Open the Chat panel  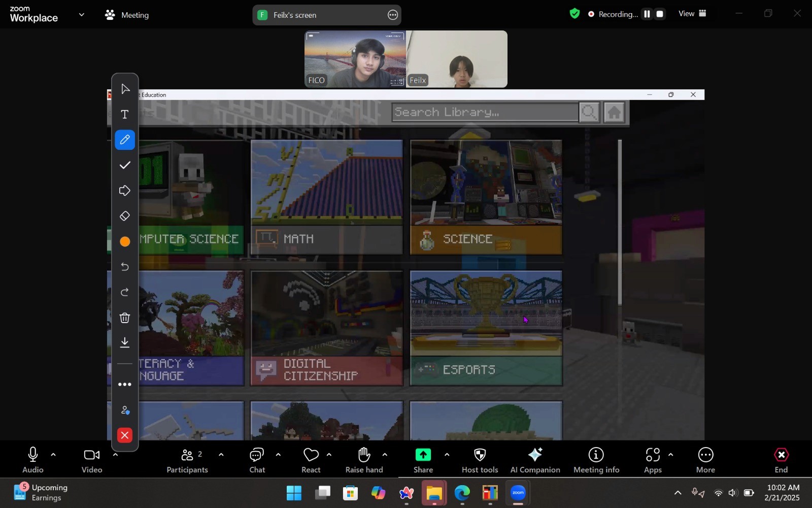tap(257, 460)
